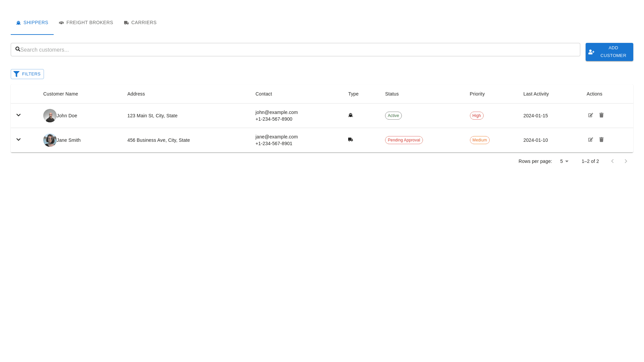This screenshot has width=644, height=362.
Task: Click the delete icon for Jane Smith
Action: pos(601,140)
